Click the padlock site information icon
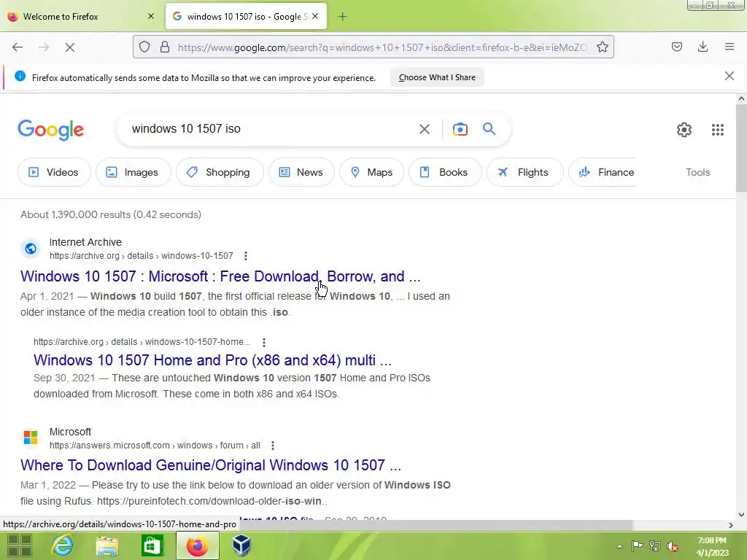Viewport: 747px width, 560px height. pyautogui.click(x=165, y=47)
